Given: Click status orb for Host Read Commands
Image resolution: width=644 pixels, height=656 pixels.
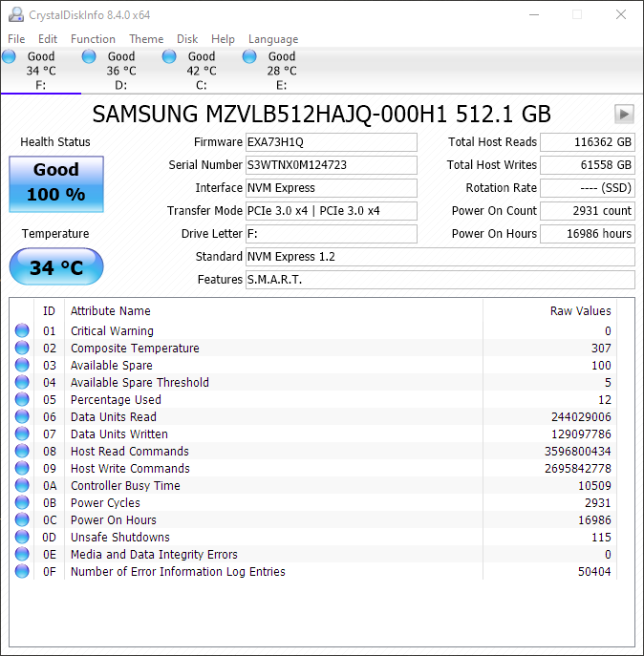Looking at the screenshot, I should point(22,451).
